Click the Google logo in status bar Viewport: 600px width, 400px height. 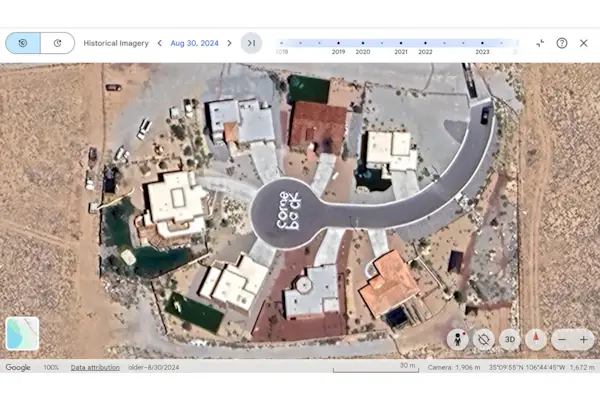18,367
